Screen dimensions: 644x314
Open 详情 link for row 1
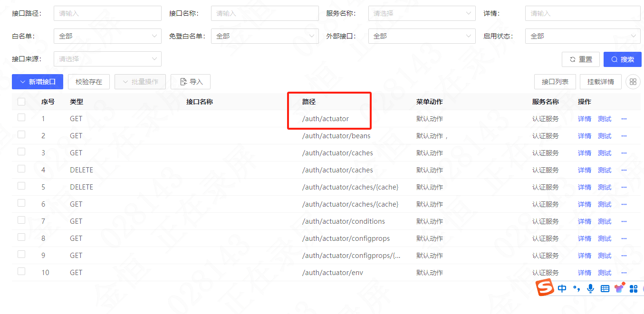(585, 119)
